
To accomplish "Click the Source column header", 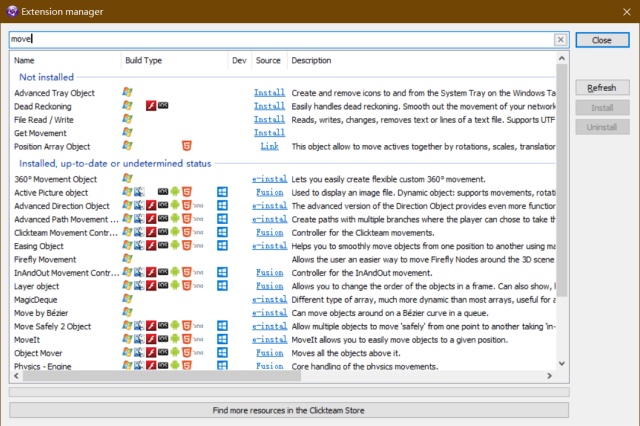I will coord(269,60).
